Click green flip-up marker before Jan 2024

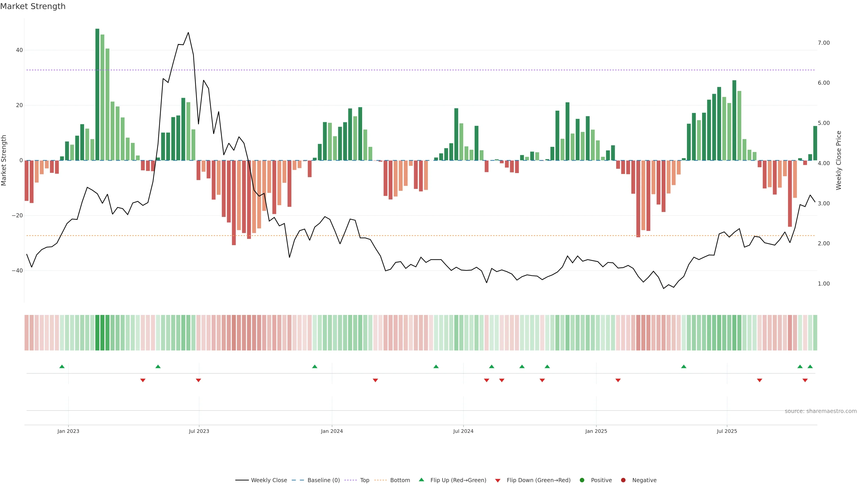315,366
